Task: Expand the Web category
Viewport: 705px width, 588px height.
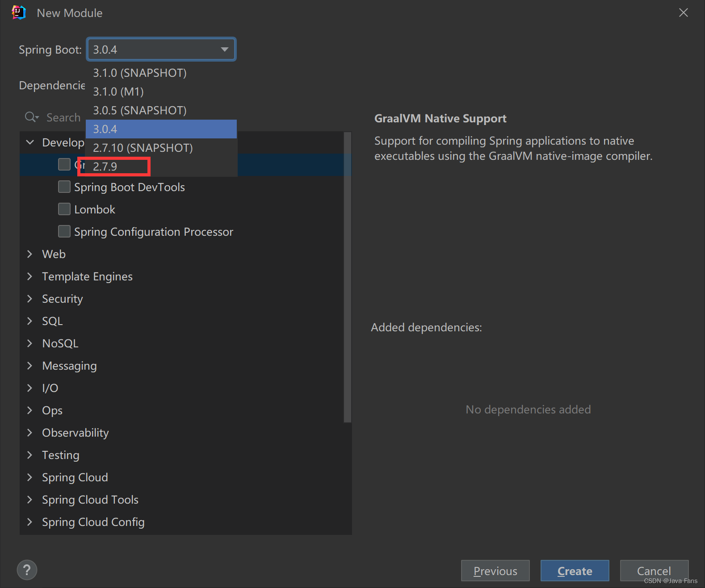Action: point(30,254)
